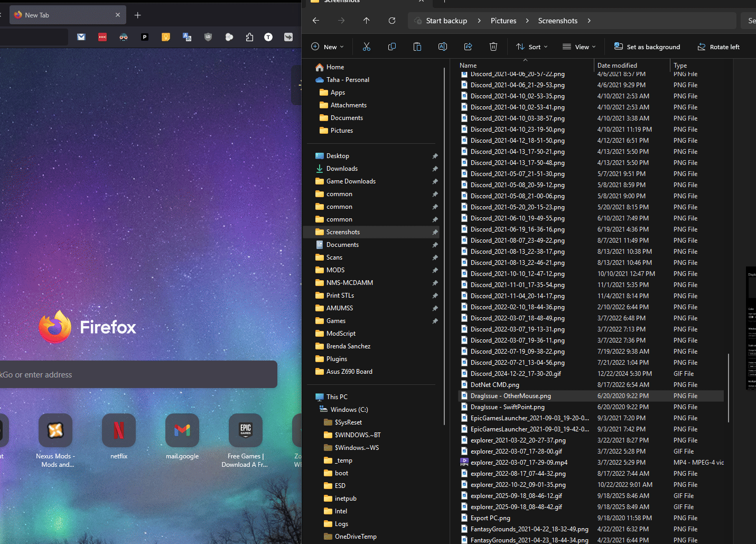Open the New item dropdown
Image resolution: width=756 pixels, height=544 pixels.
pyautogui.click(x=328, y=47)
